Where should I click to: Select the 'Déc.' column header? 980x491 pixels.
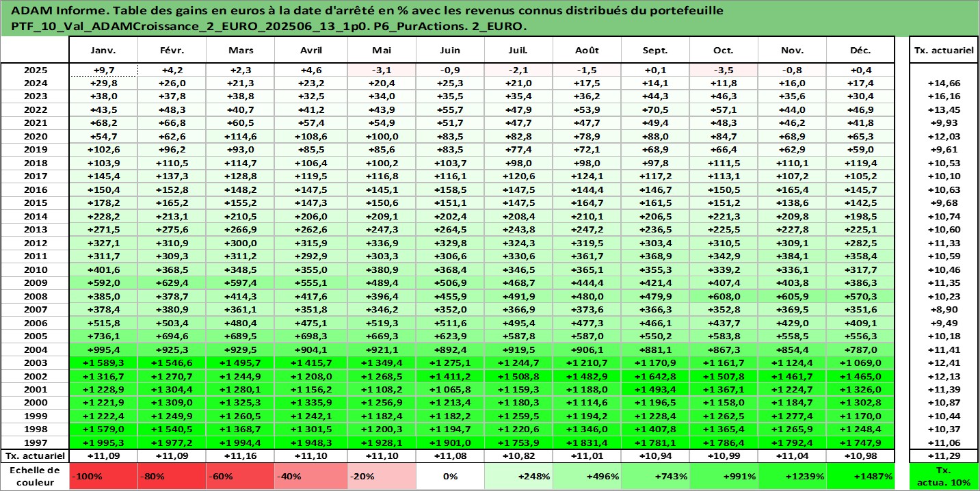pyautogui.click(x=860, y=51)
